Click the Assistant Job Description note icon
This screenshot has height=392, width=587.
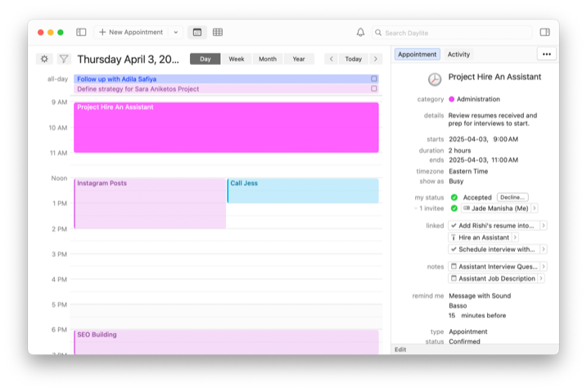click(454, 278)
